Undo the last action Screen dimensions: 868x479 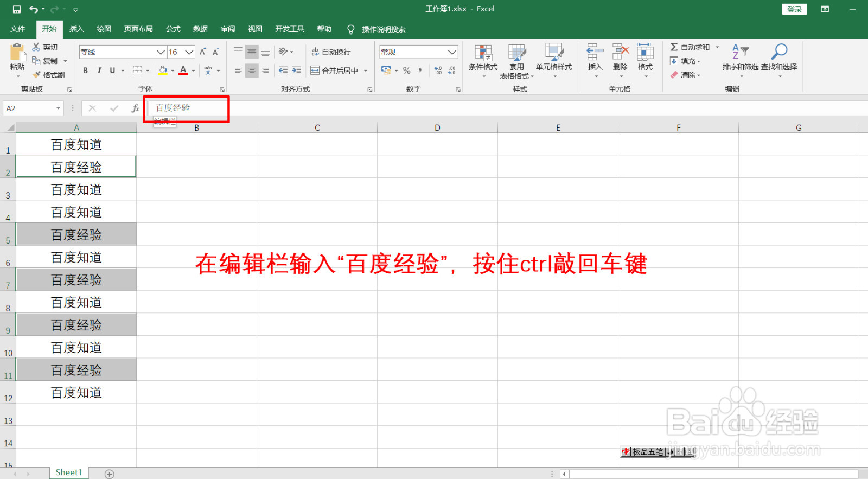coord(34,9)
